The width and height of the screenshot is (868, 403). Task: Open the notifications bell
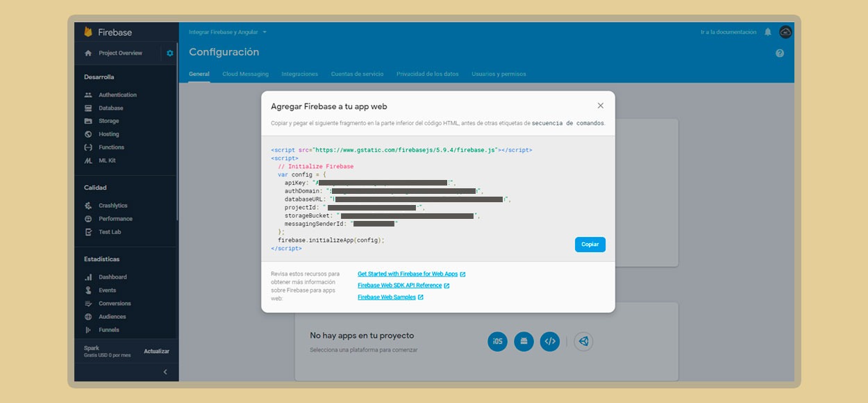tap(768, 32)
